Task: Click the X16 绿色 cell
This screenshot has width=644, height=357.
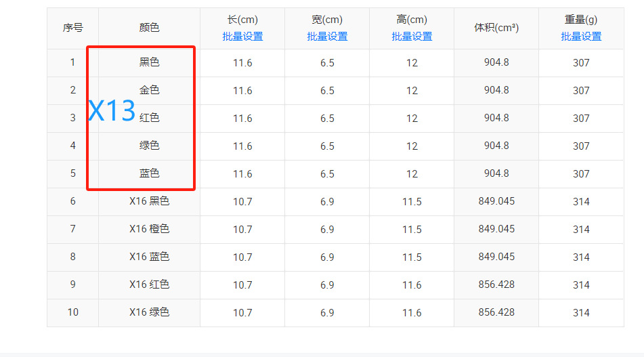Action: (x=149, y=312)
